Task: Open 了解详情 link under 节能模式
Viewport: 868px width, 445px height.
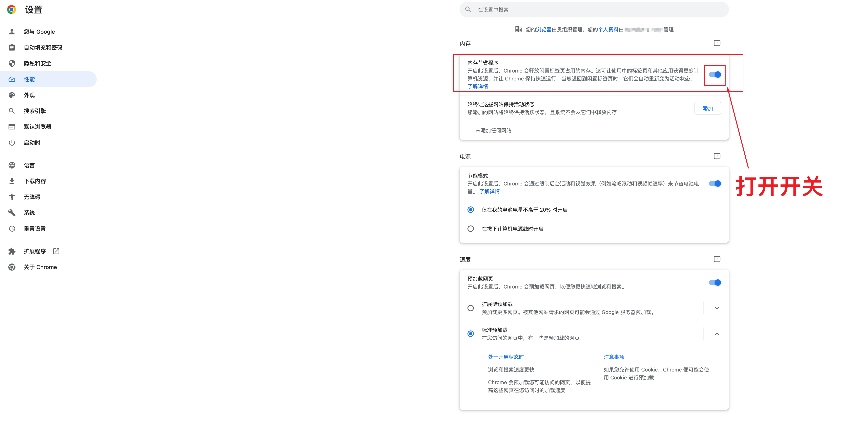Action: tap(489, 191)
